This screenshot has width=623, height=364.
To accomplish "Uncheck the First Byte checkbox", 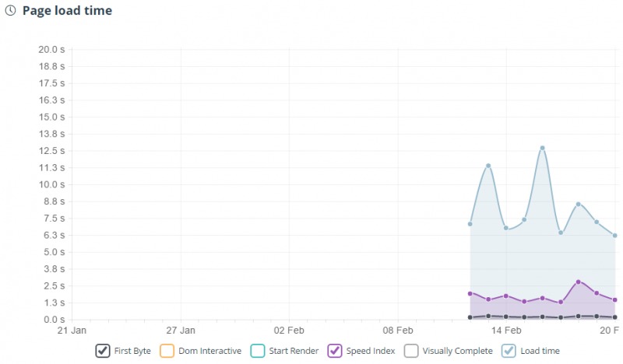I will pos(103,351).
